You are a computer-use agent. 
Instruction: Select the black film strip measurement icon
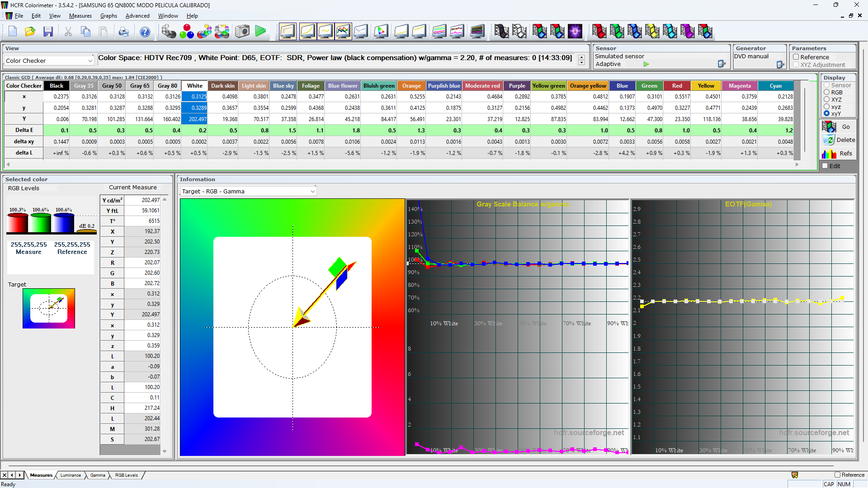coord(501,31)
